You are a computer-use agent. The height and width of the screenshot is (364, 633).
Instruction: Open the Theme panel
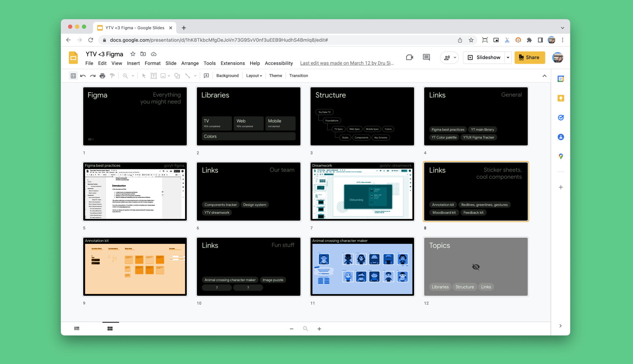click(x=275, y=76)
